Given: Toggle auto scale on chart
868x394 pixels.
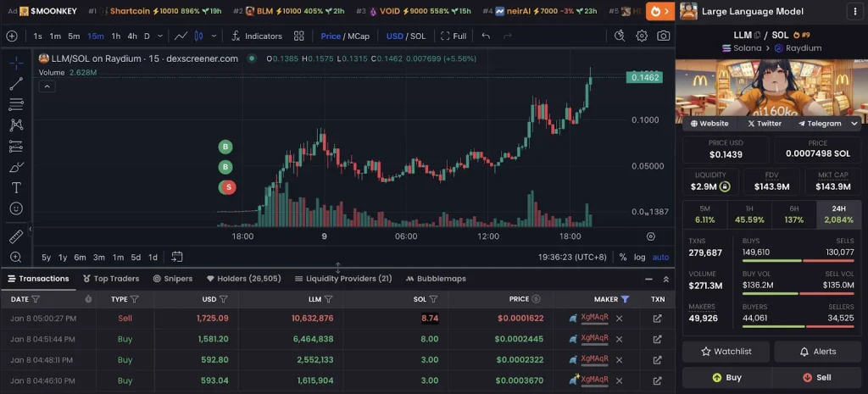Looking at the screenshot, I should coord(660,258).
